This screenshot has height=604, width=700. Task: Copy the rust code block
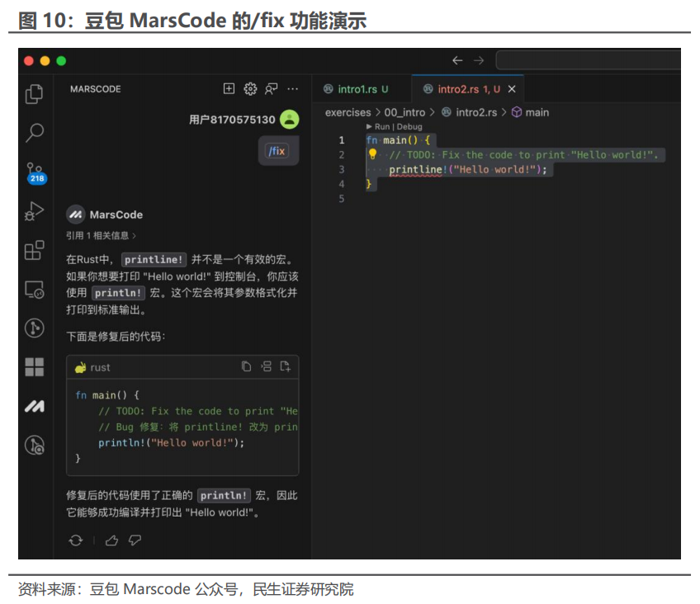(x=246, y=366)
